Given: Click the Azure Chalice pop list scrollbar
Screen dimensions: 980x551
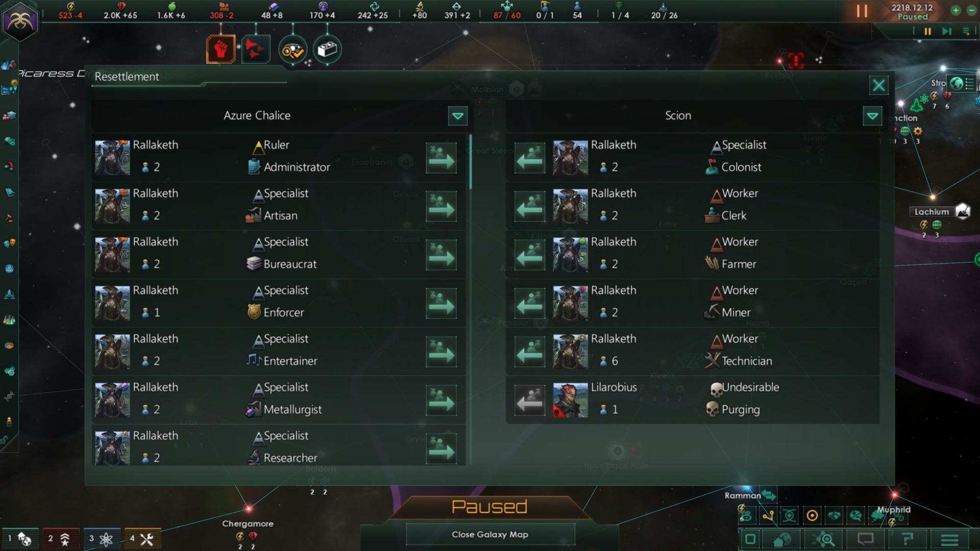Looking at the screenshot, I should coord(470,162).
